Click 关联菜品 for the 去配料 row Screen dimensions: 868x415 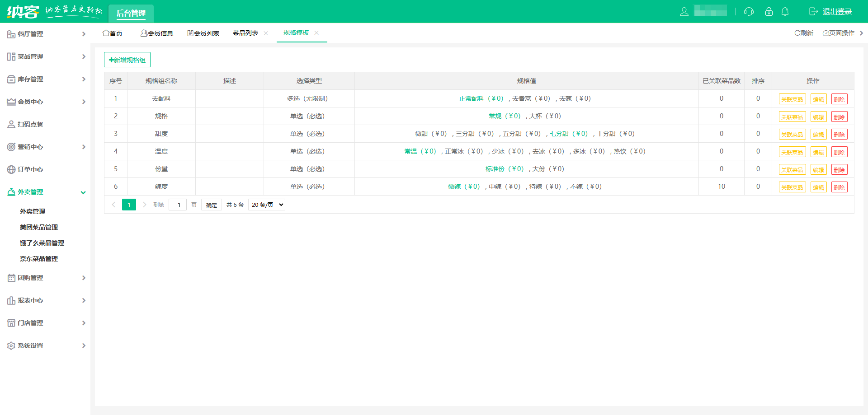click(792, 99)
